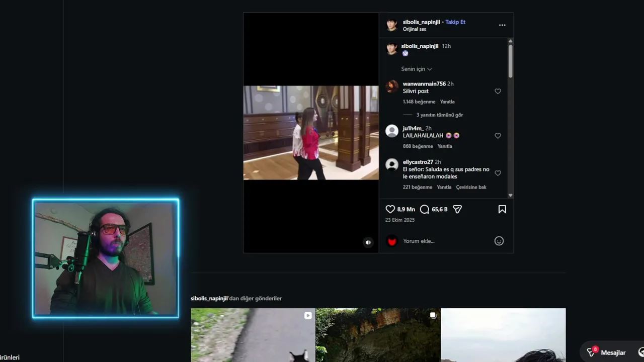Image resolution: width=644 pixels, height=362 pixels.
Task: Click the playing video frame
Action: (311, 133)
